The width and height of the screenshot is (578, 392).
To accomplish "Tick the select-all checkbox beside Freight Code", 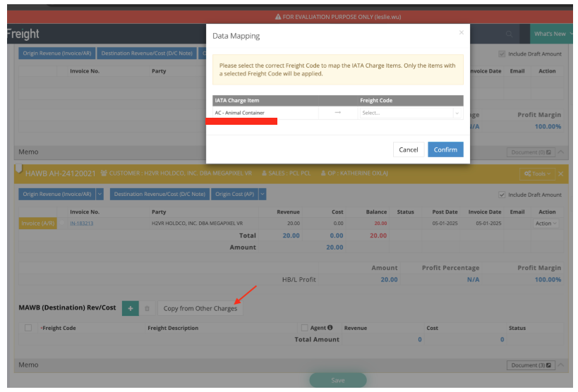I will [28, 328].
